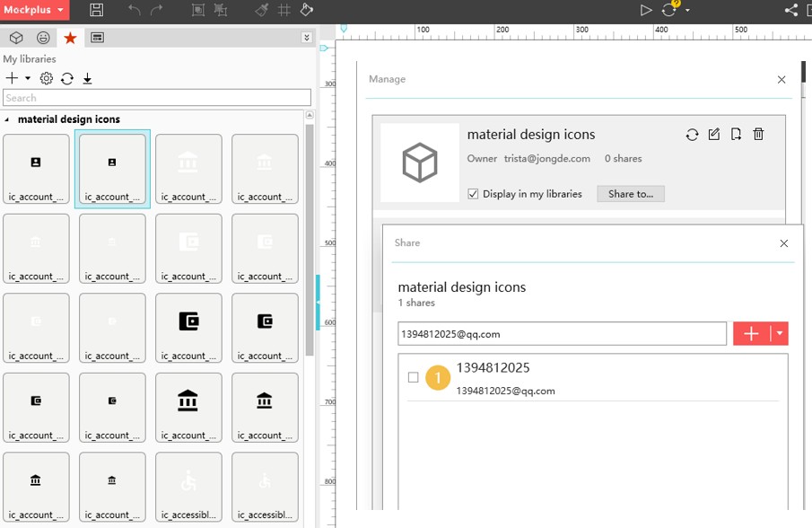The image size is (812, 528).
Task: Open the dropdown on the red add button
Action: (x=780, y=334)
